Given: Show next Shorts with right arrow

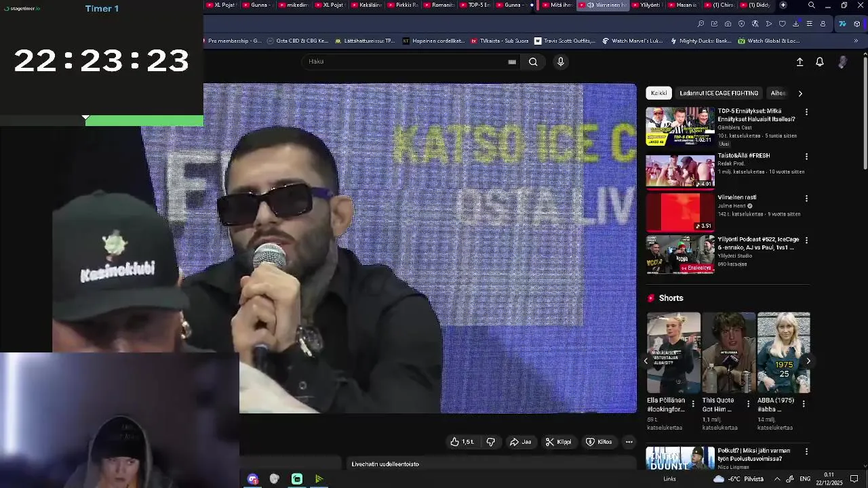Looking at the screenshot, I should 808,361.
